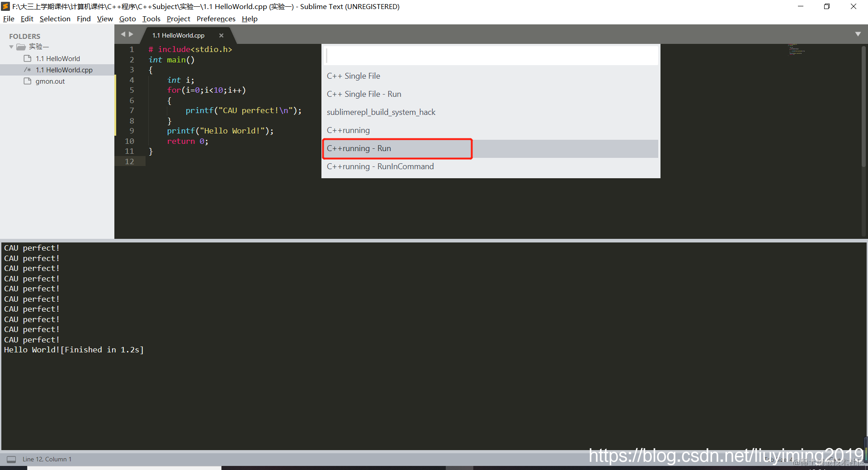Open the Find menu
Viewport: 868px width, 470px height.
(84, 19)
